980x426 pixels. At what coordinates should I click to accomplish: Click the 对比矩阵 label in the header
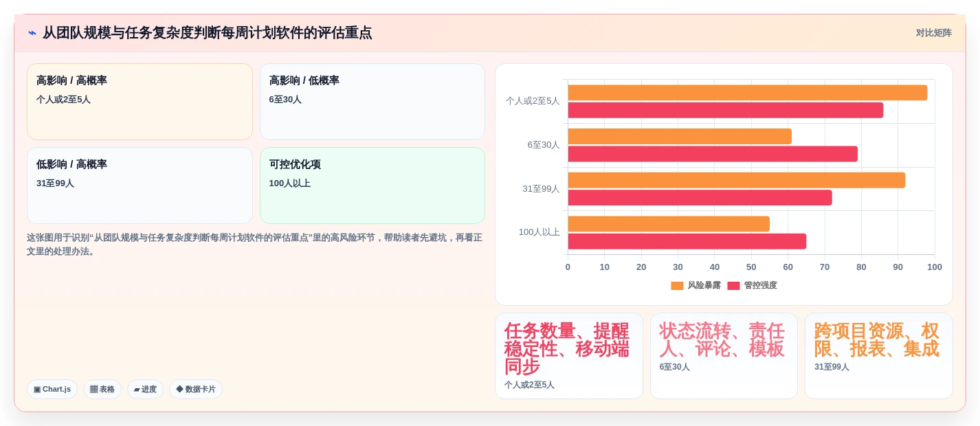point(933,33)
